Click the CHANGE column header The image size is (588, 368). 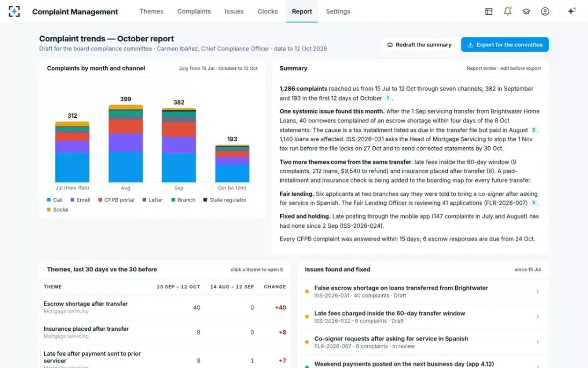[275, 287]
